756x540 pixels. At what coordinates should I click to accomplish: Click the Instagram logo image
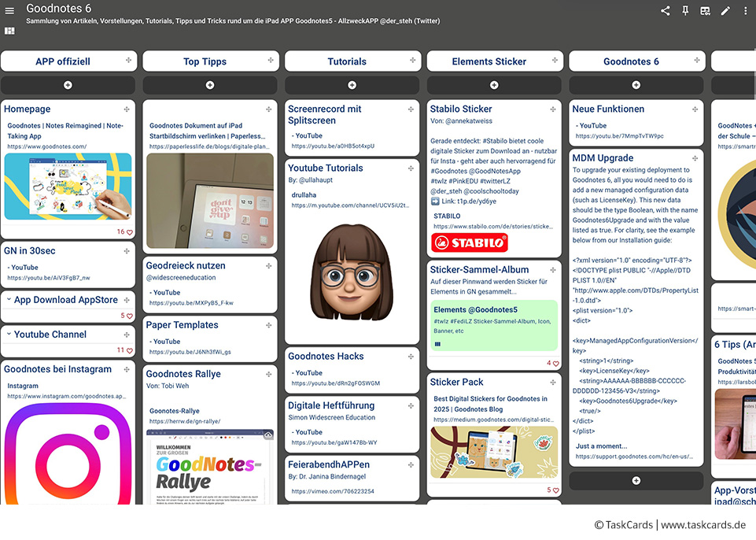click(x=68, y=453)
